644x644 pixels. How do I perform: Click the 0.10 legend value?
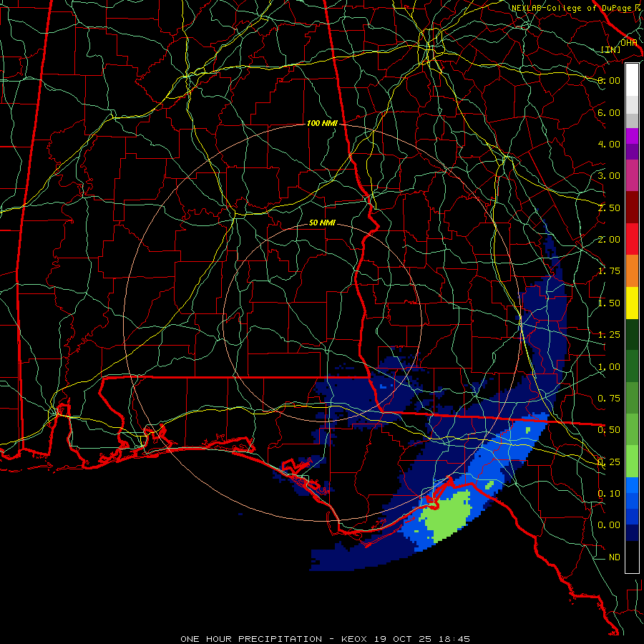[x=609, y=494]
